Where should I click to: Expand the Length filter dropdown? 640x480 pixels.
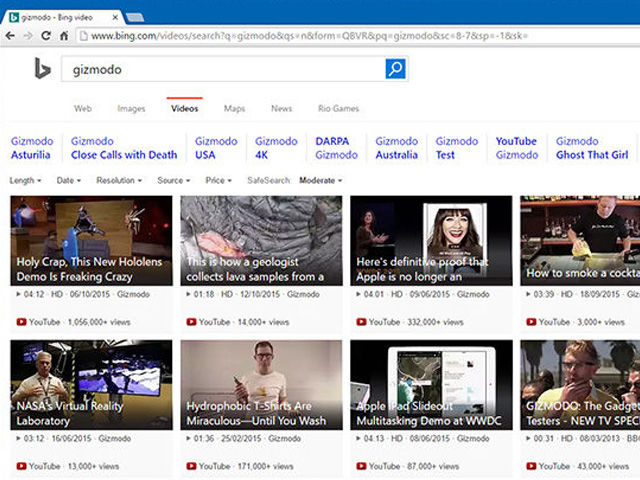pyautogui.click(x=25, y=181)
